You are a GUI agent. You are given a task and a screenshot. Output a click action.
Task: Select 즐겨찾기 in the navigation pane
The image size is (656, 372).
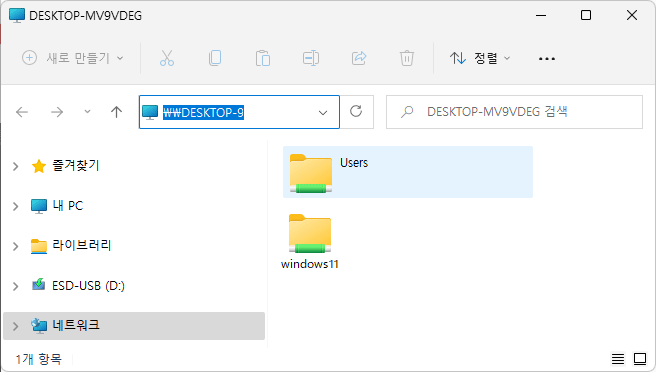click(75, 166)
